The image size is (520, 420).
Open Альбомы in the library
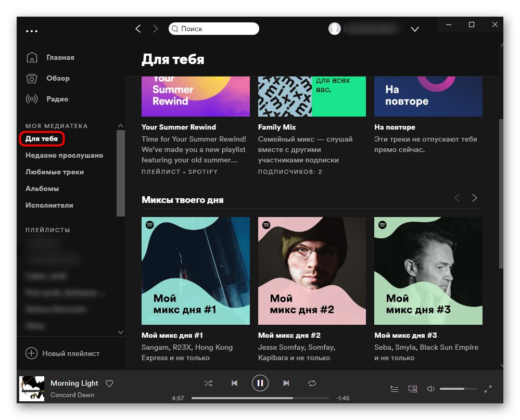click(42, 188)
